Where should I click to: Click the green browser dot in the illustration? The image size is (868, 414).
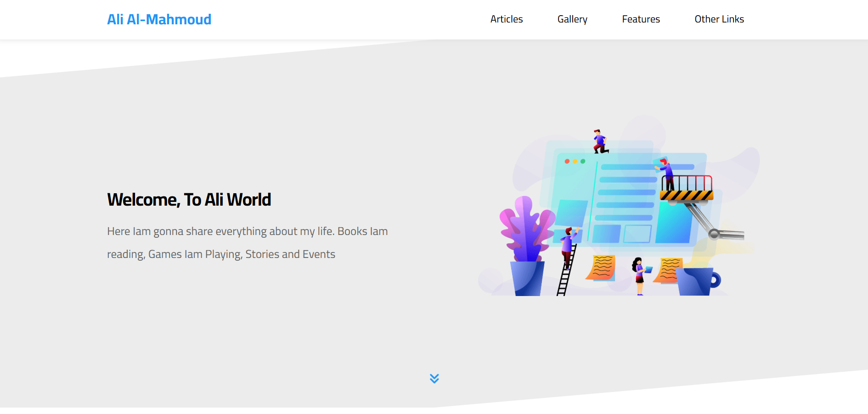point(582,162)
